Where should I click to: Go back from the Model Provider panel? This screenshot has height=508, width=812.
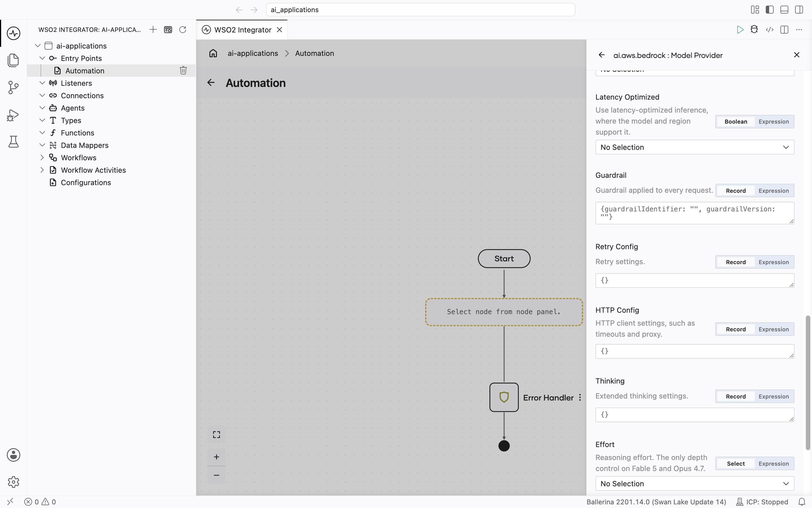click(602, 55)
